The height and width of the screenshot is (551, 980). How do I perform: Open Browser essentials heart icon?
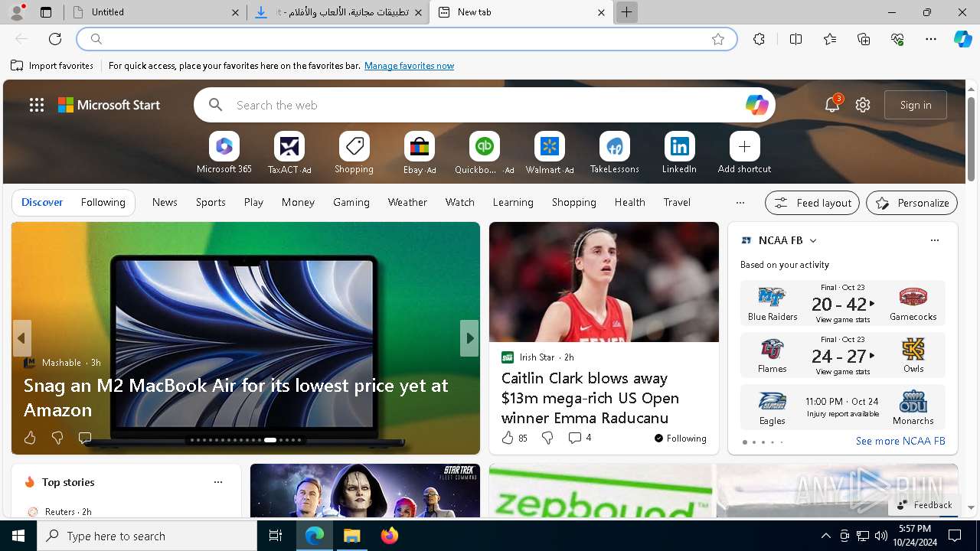pos(897,39)
